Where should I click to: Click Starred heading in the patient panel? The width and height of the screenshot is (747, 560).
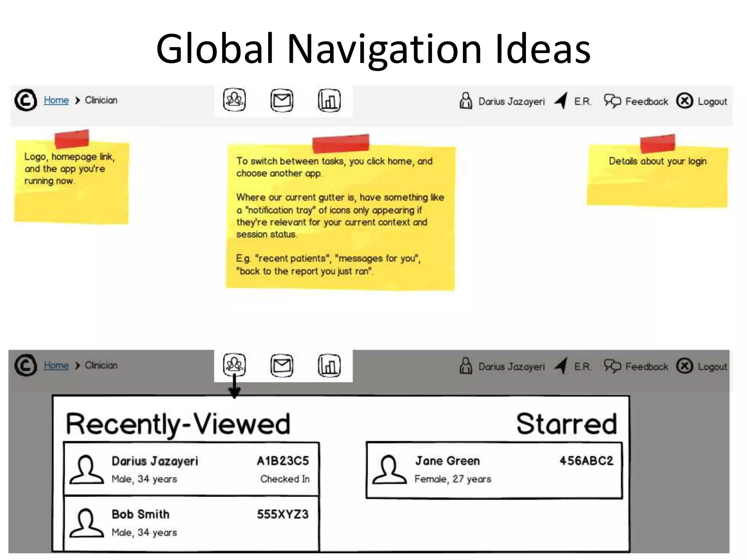point(566,424)
